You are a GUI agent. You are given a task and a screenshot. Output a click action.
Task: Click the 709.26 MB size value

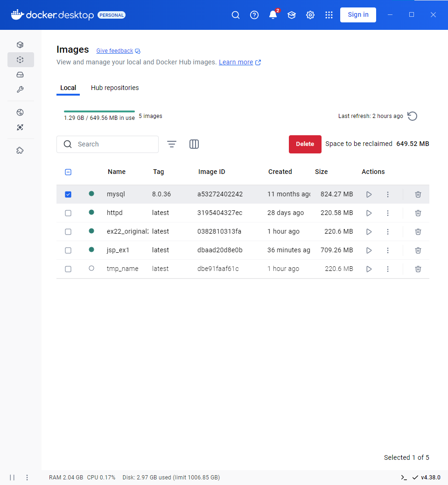pyautogui.click(x=336, y=250)
